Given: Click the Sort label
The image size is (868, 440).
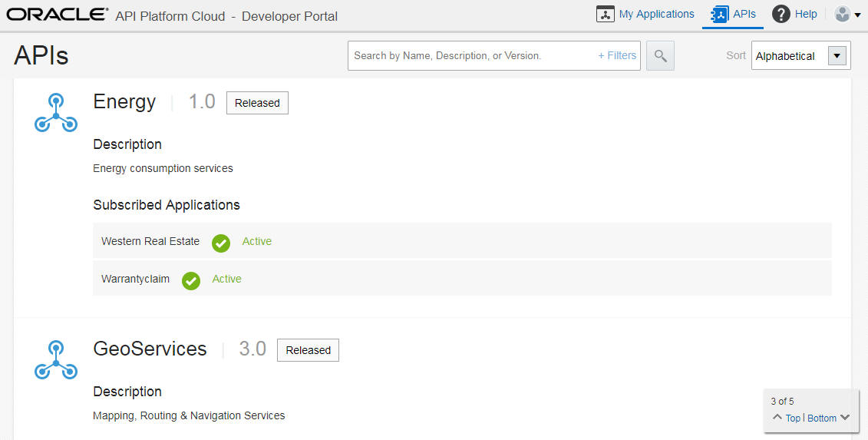Looking at the screenshot, I should (x=736, y=55).
